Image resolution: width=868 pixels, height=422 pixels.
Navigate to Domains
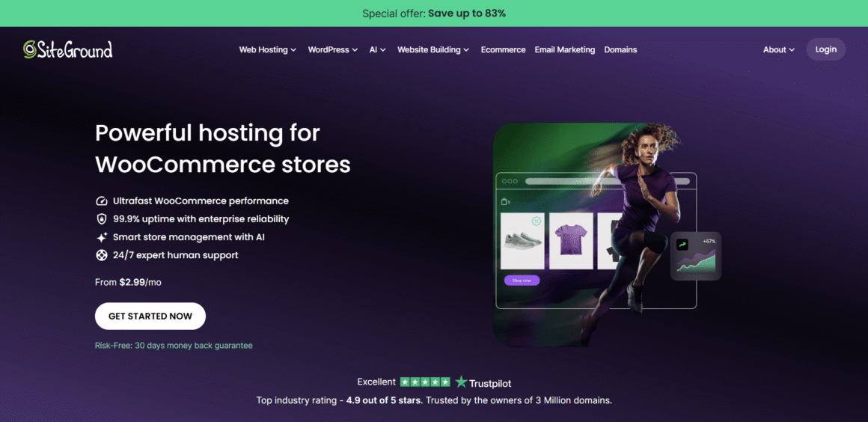pyautogui.click(x=620, y=49)
